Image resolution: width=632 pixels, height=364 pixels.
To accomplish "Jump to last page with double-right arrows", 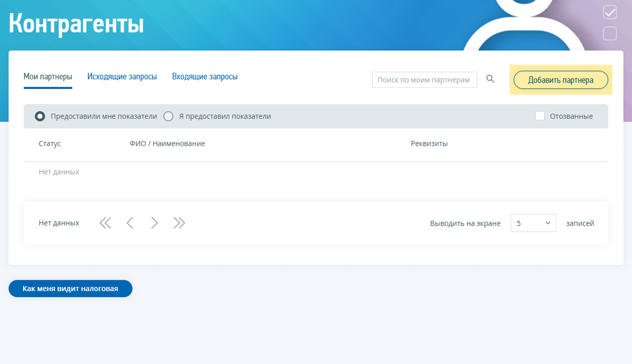I will (179, 223).
